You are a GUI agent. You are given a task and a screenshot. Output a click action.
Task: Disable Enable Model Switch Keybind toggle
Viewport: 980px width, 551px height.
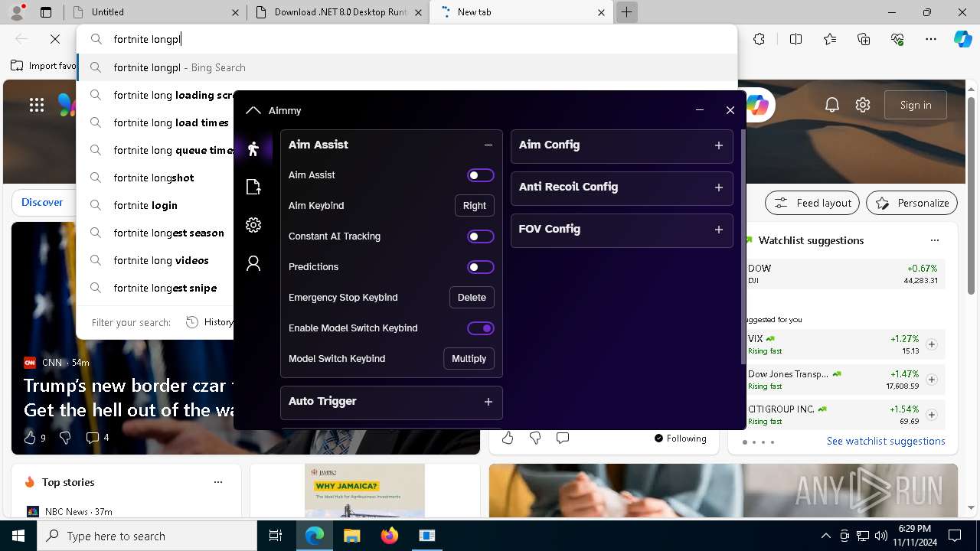coord(481,328)
